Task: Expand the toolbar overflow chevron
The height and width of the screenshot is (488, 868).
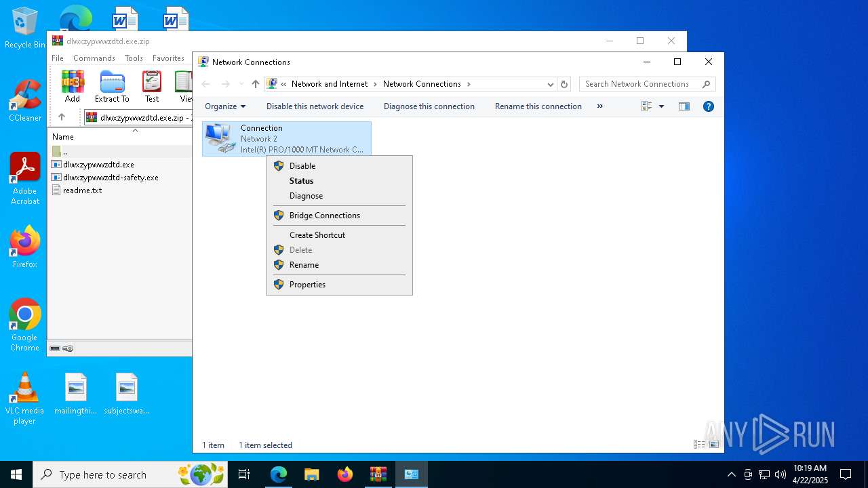Action: 600,106
